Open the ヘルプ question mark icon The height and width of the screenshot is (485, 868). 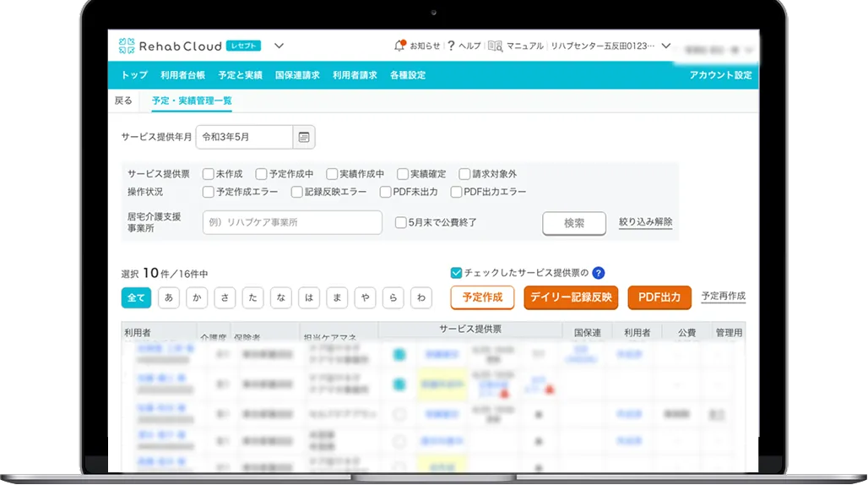click(x=451, y=46)
